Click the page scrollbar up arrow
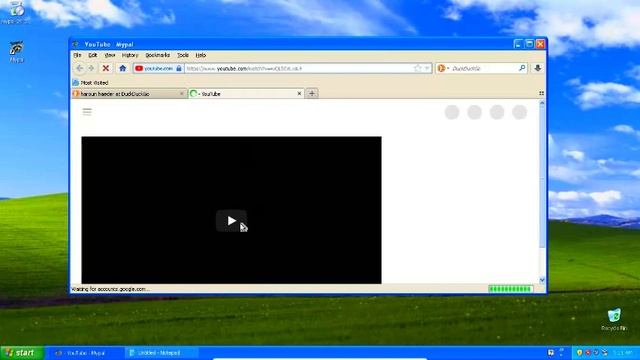 tap(542, 103)
